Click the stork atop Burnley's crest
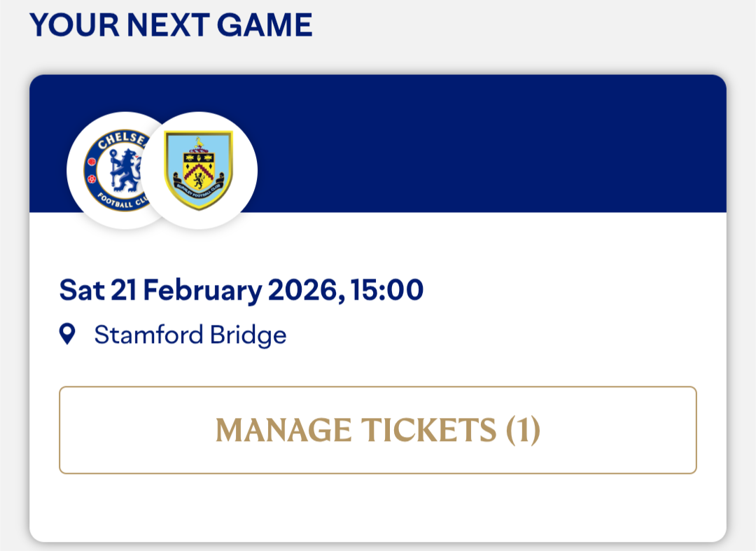The width and height of the screenshot is (756, 551). coord(198,144)
